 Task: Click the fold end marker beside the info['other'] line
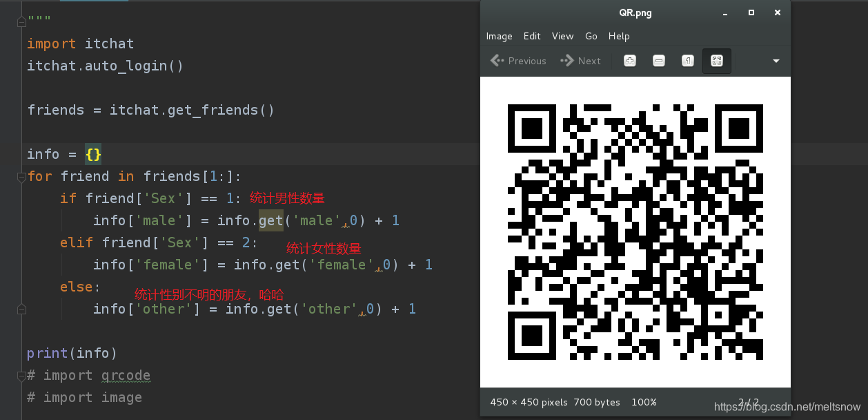[21, 309]
